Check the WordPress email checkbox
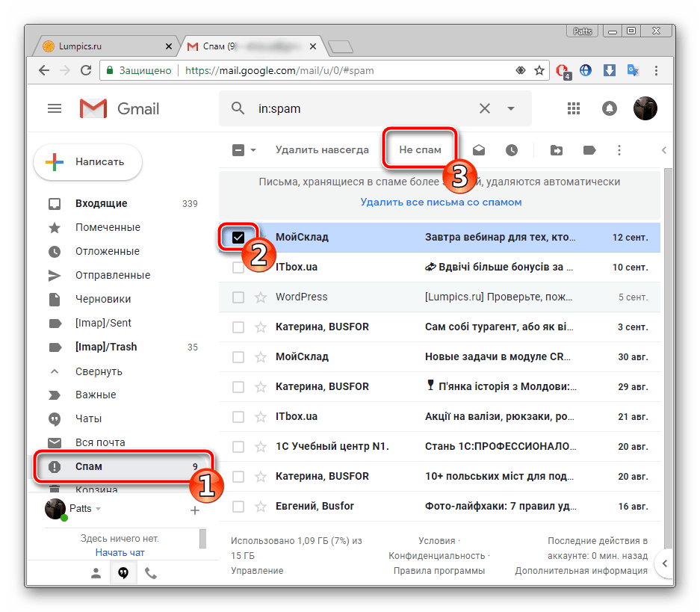Image resolution: width=700 pixels, height=612 pixels. [x=238, y=297]
